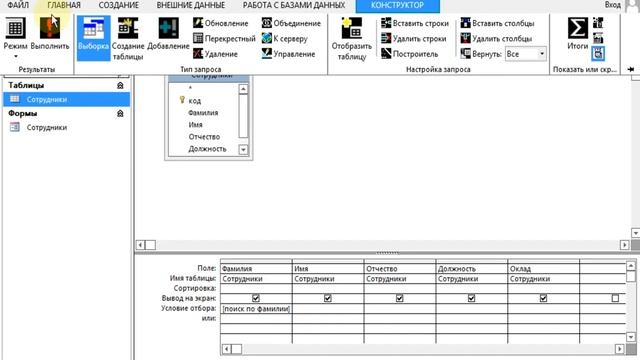
Task: Click the top icon right of Итоги
Action: [598, 23]
